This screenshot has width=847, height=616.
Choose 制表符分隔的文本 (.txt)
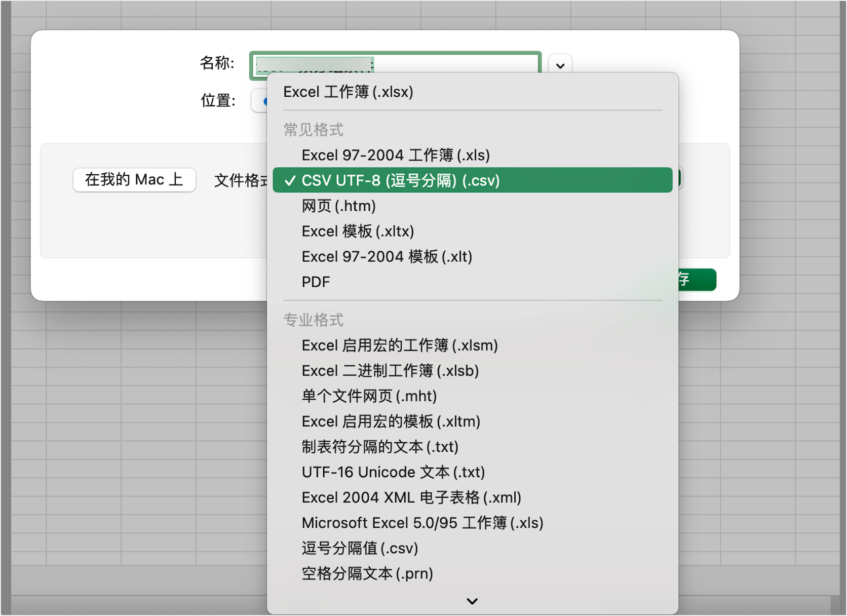380,447
